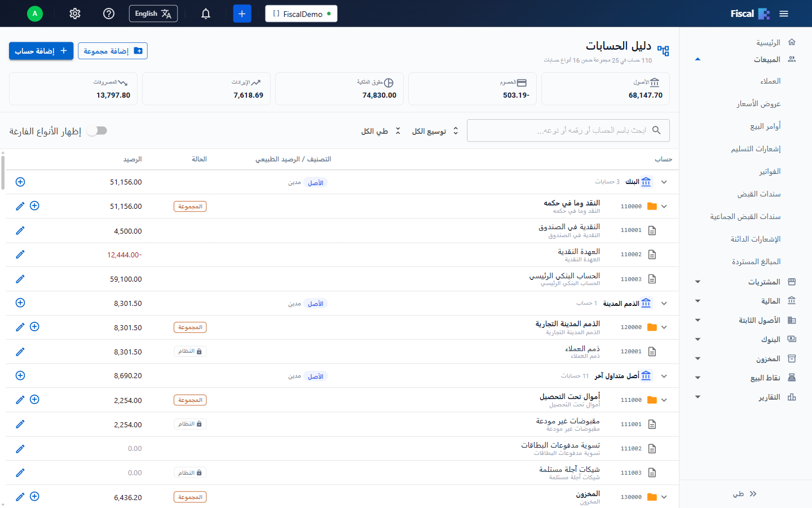
Task: Click the المصروفات summary card
Action: 73,89
